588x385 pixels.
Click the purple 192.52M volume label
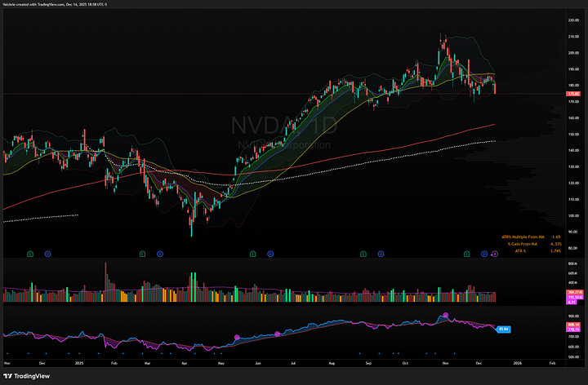[x=575, y=297]
